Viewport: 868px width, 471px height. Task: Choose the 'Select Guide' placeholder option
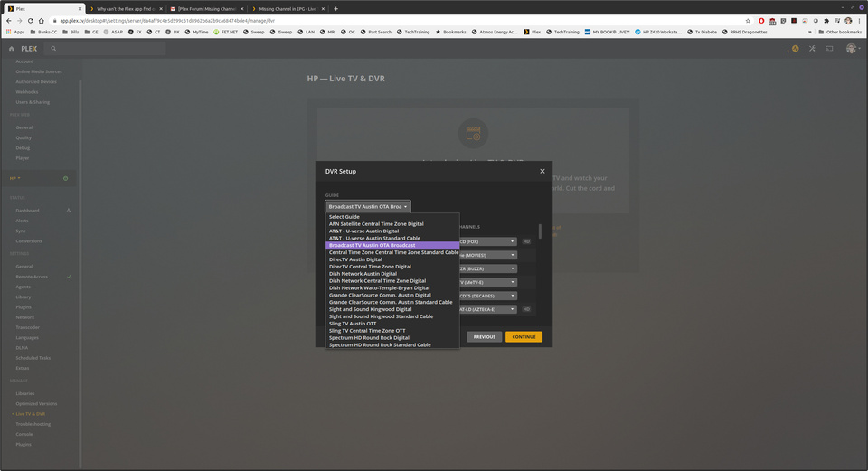pyautogui.click(x=392, y=217)
